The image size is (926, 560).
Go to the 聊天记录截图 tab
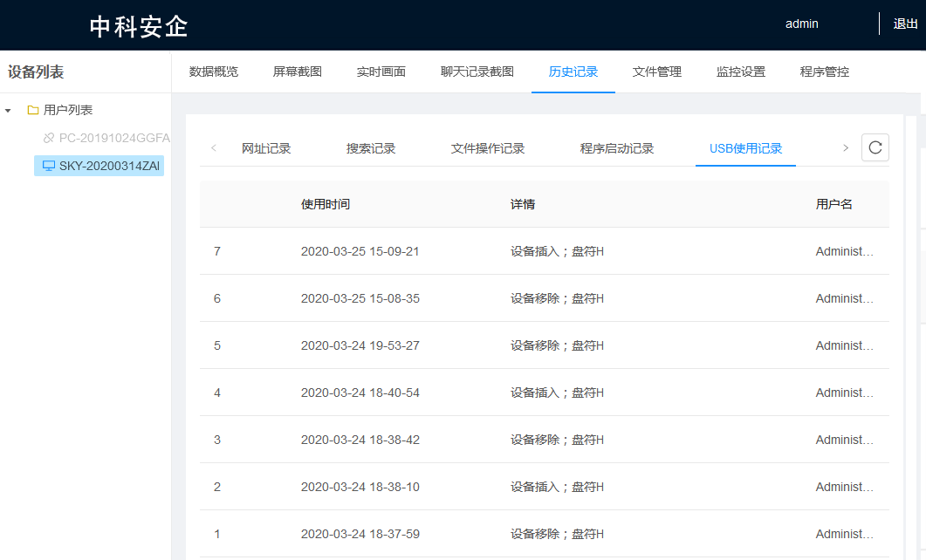pos(477,72)
